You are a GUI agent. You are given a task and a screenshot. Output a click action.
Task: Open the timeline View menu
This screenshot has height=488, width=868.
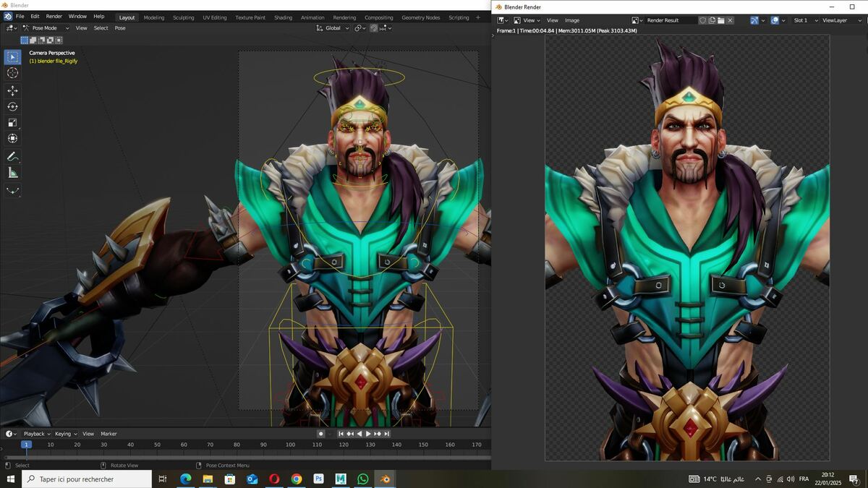pyautogui.click(x=88, y=434)
